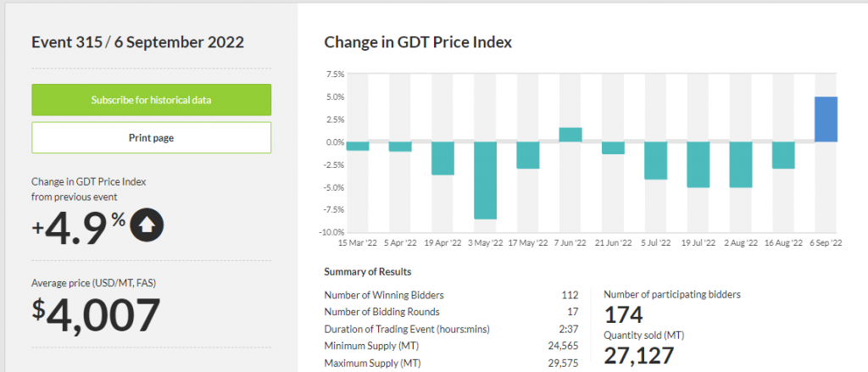Click the 5 Jul '22 chart bar
Viewport: 868px width, 372px height.
click(x=655, y=161)
